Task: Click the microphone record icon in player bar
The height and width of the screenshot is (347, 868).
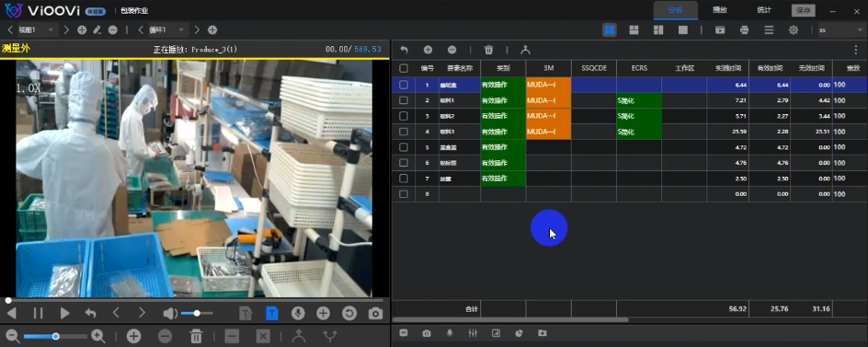Action: (x=298, y=313)
